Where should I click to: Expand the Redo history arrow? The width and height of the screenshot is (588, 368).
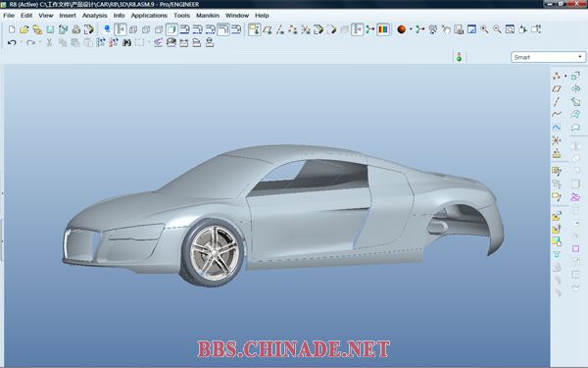40,43
